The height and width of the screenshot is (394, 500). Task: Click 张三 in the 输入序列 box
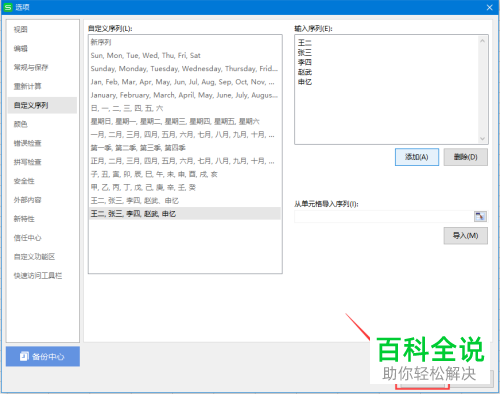(x=305, y=52)
